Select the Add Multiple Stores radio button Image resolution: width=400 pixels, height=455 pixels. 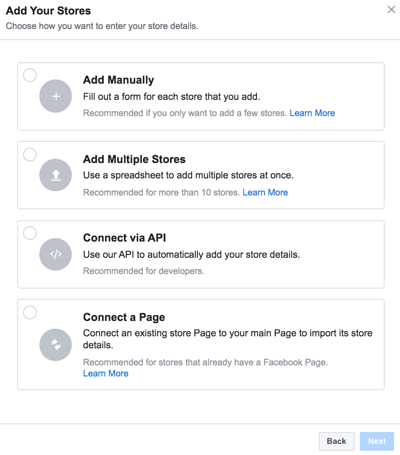30,154
